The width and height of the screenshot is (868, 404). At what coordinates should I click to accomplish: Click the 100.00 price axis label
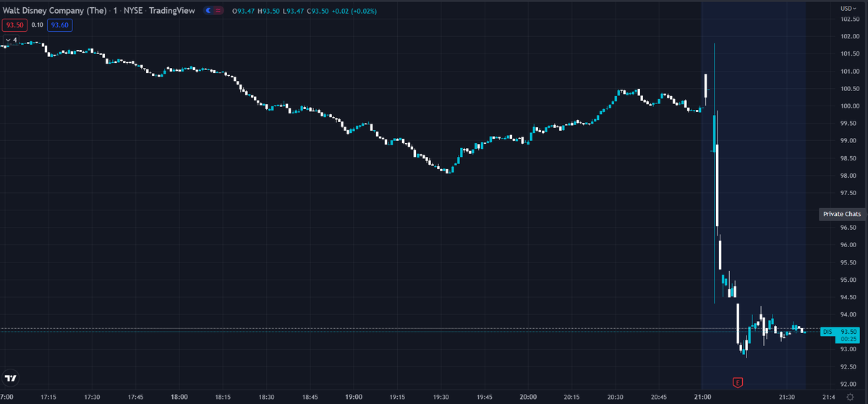click(x=848, y=106)
